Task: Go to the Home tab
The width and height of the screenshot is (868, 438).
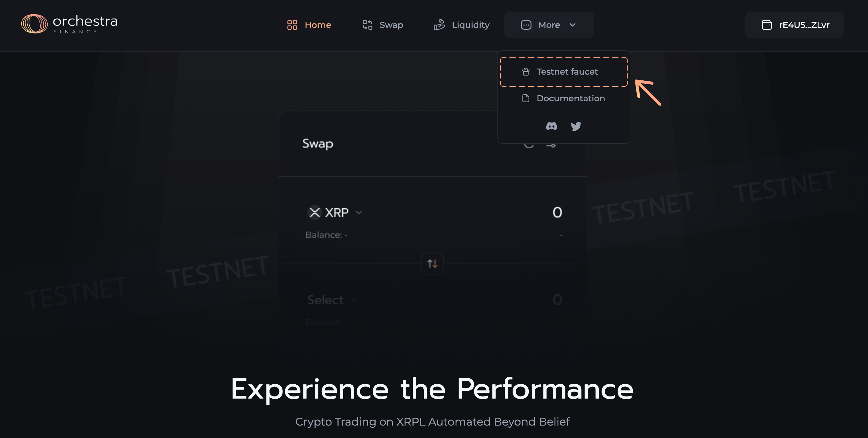Action: click(309, 25)
